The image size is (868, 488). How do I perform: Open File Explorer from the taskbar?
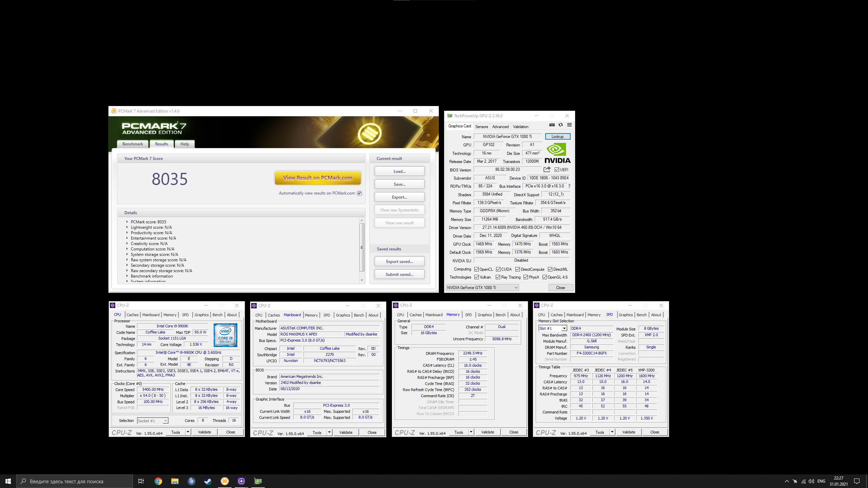pyautogui.click(x=175, y=481)
